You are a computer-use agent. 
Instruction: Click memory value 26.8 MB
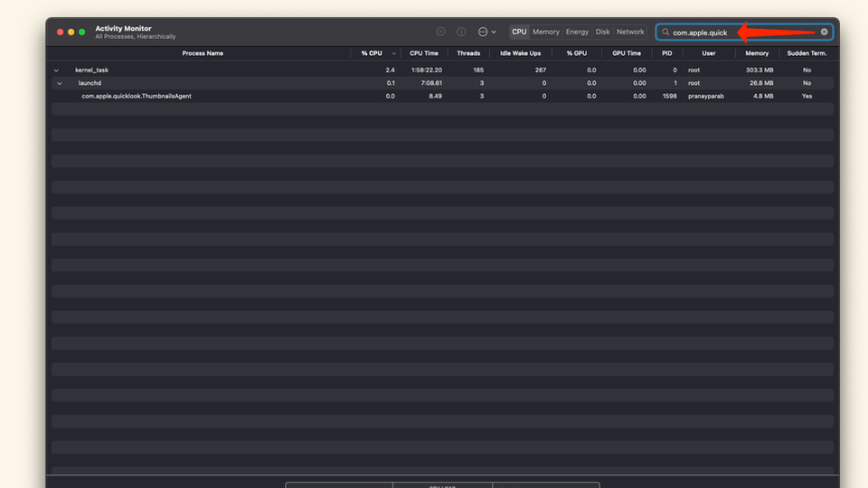coord(761,83)
